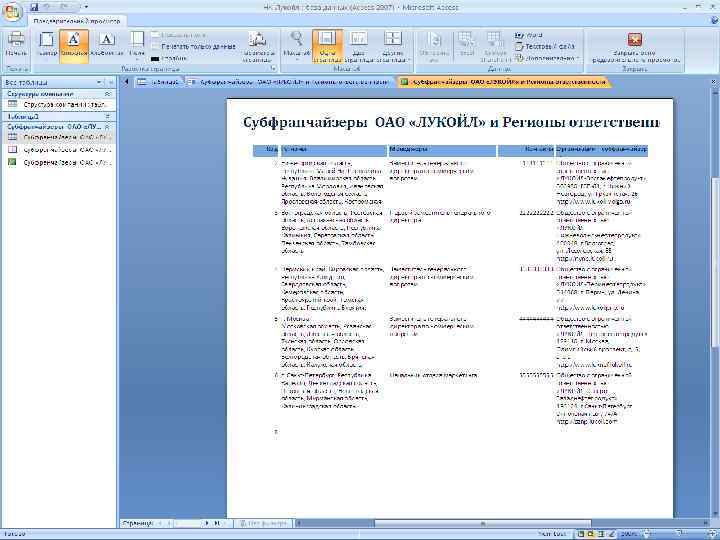Viewport: 720px width, 540px height.
Task: Go to the last page in the page navigator
Action: click(217, 523)
